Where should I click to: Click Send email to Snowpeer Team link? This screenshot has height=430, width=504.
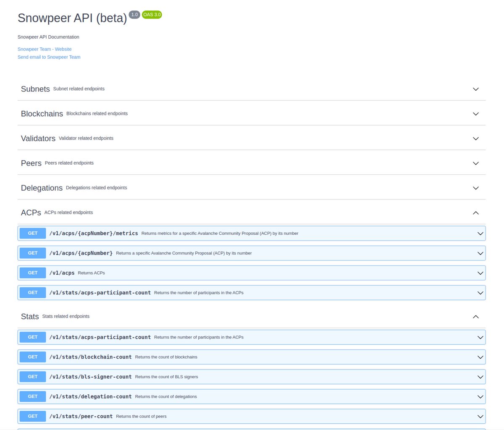[49, 57]
